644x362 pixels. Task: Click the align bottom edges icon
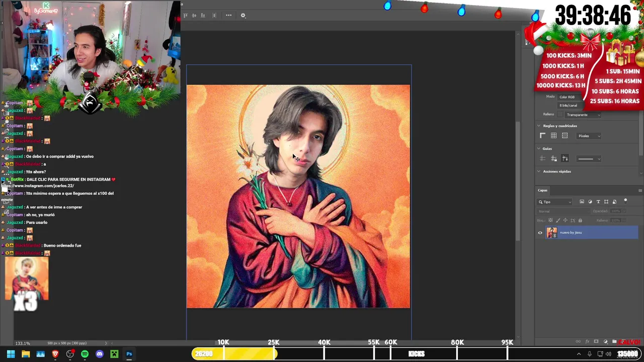203,15
